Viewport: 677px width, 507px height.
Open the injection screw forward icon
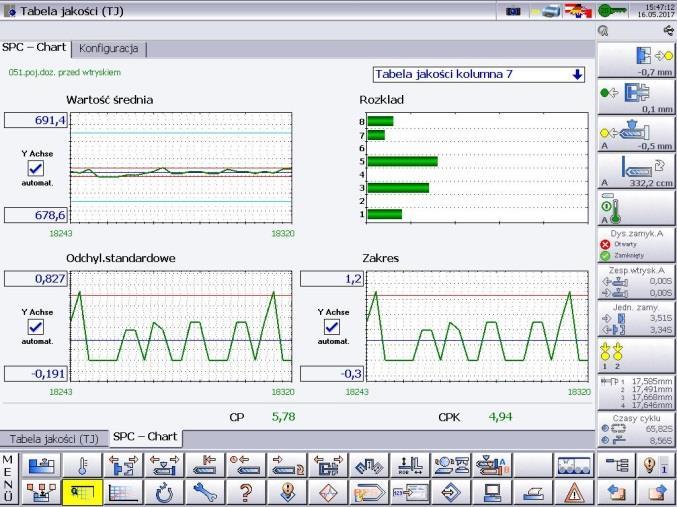coord(206,465)
